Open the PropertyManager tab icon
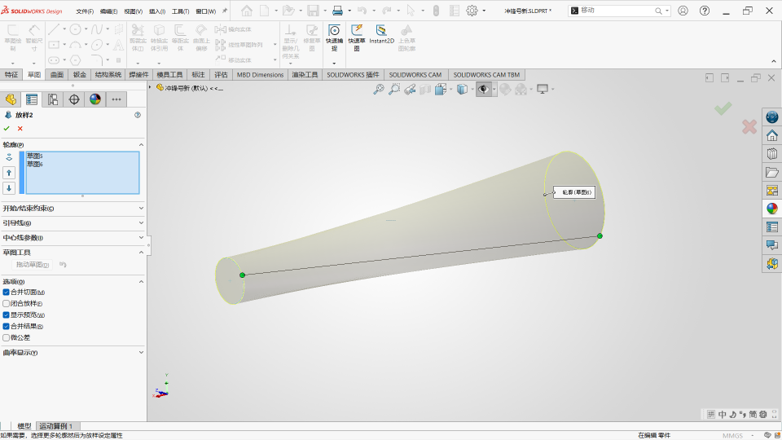This screenshot has height=440, width=782. point(31,99)
